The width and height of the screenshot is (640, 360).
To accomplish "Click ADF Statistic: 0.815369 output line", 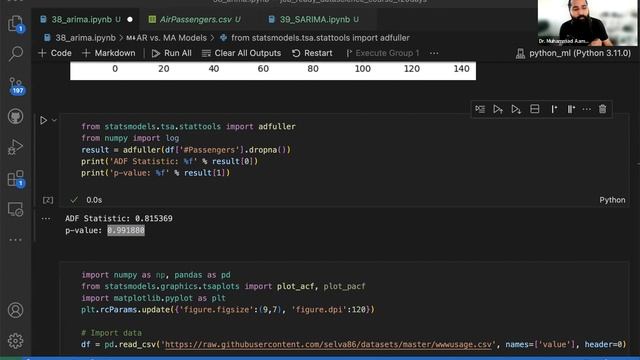I will 119,218.
